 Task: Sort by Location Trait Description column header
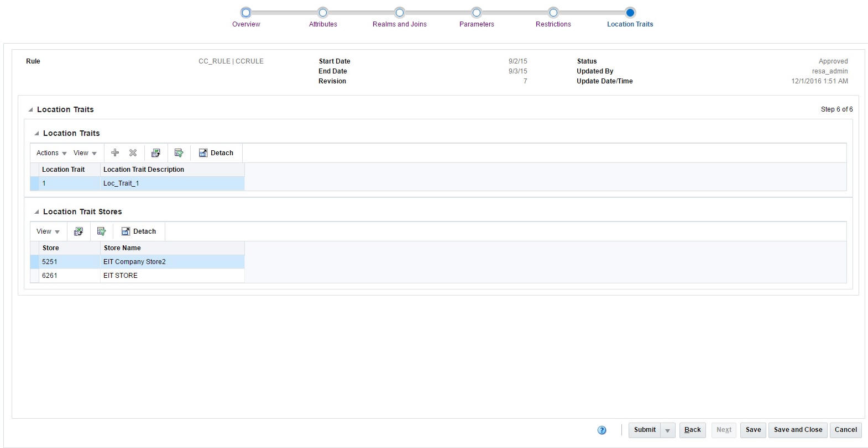(172, 170)
